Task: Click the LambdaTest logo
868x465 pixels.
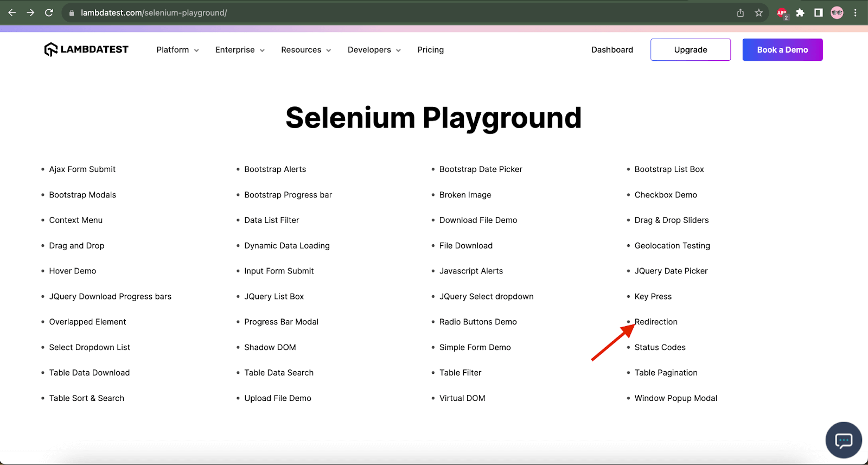Action: point(86,49)
